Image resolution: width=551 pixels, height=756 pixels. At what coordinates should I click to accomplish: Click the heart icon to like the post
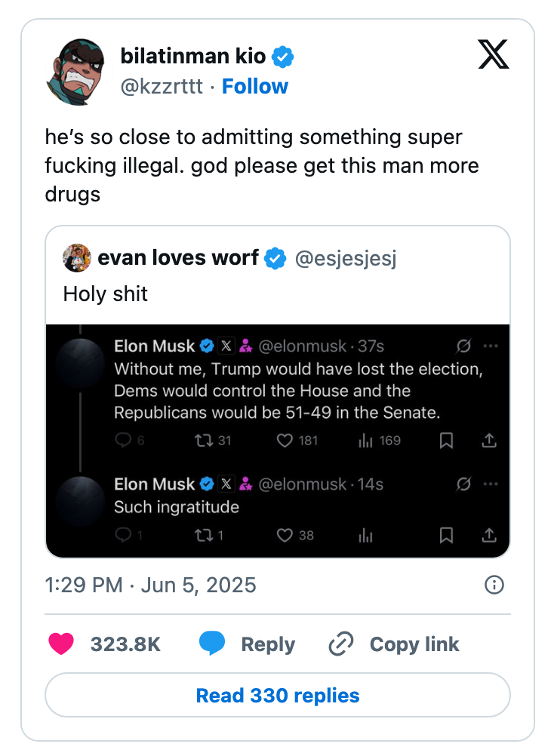(61, 644)
